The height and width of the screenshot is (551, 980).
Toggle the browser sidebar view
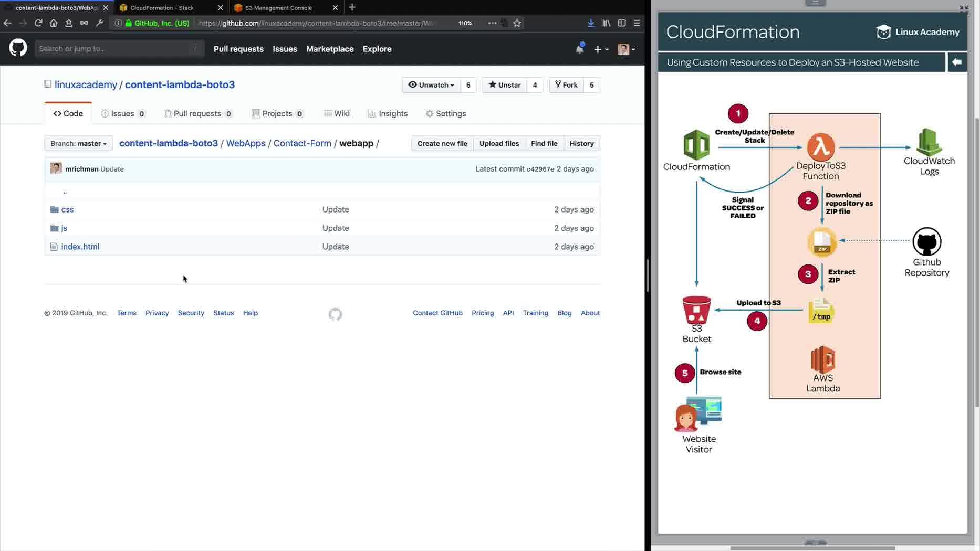[621, 23]
